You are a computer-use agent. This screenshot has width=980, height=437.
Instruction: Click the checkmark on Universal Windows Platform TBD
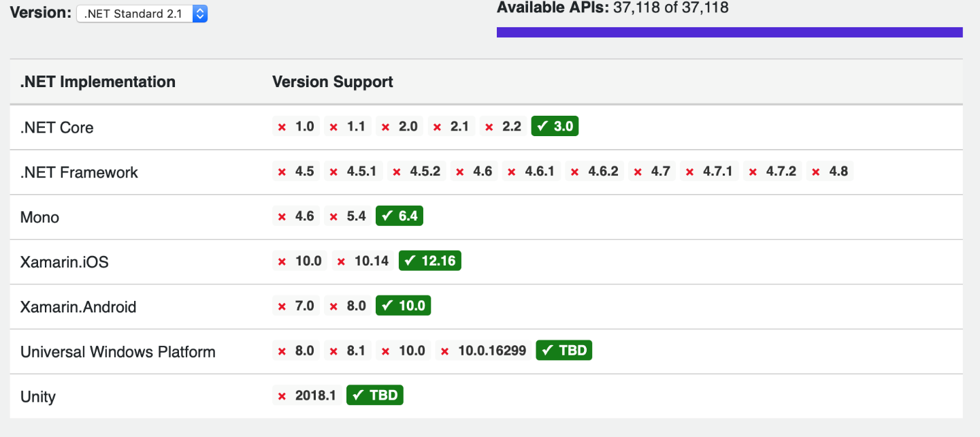(547, 351)
